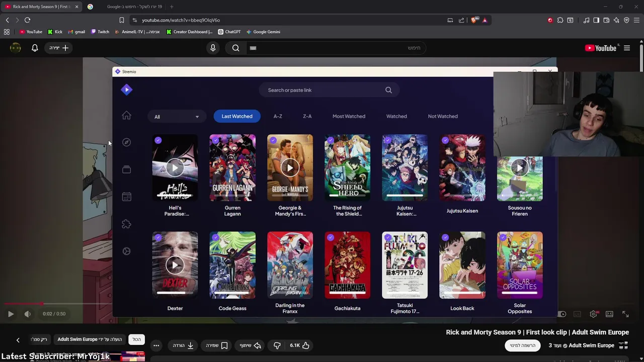Select the Not Watched filter tab
This screenshot has height=362, width=644.
pyautogui.click(x=443, y=116)
